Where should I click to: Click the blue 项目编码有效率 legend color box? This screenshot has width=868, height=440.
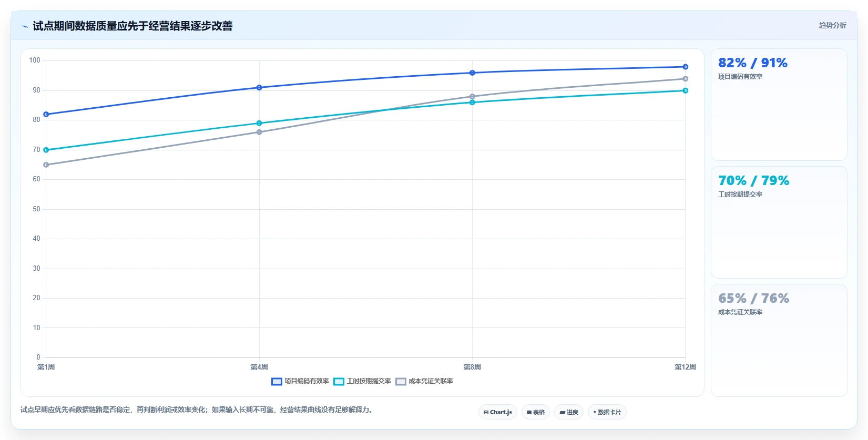pos(277,382)
